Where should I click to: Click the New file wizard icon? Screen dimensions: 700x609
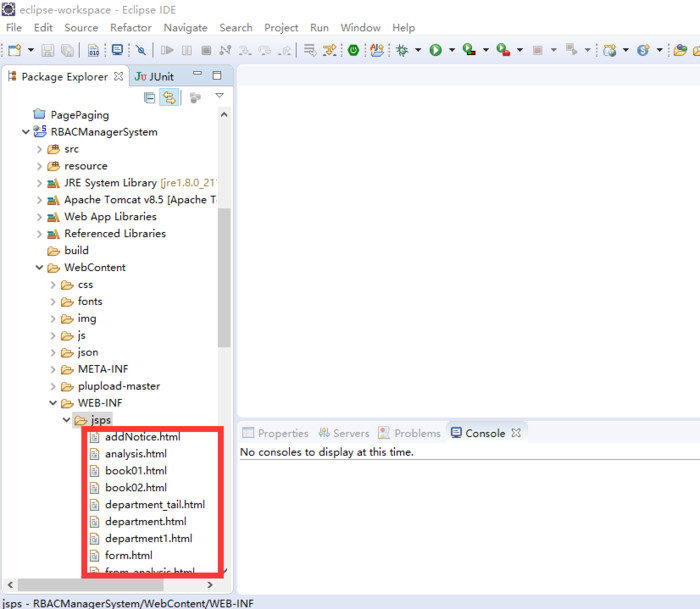pyautogui.click(x=14, y=50)
